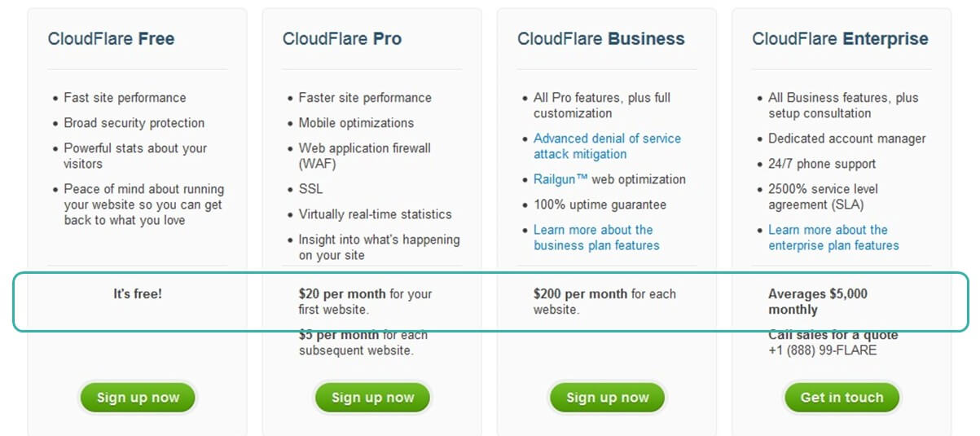
Task: Click the CloudFlare Free heading
Action: (111, 38)
